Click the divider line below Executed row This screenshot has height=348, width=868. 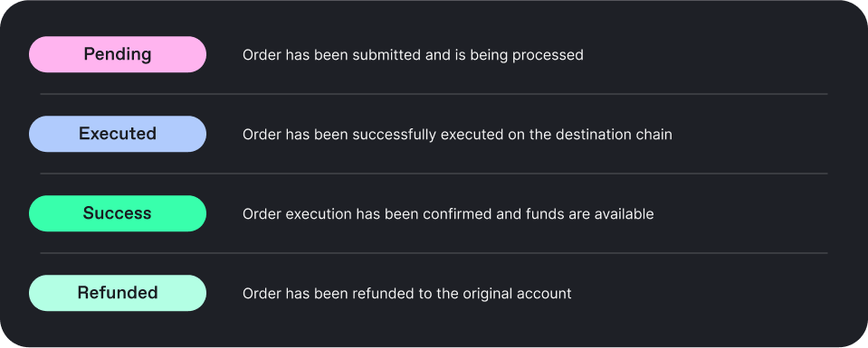(434, 174)
